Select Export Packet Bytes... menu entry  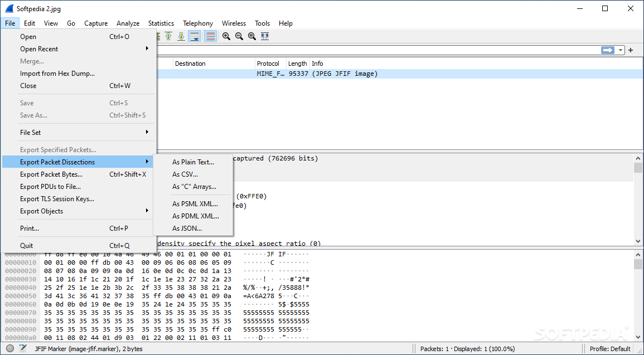(51, 174)
